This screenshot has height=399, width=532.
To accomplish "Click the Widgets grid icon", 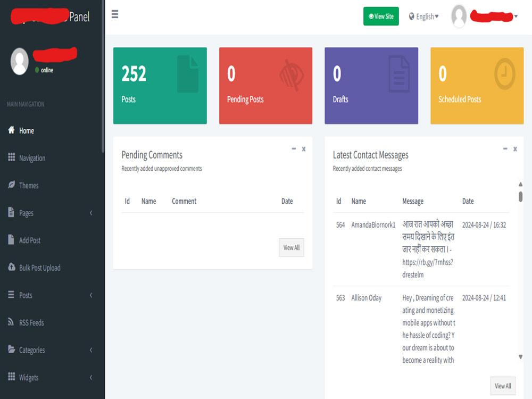I will point(11,377).
